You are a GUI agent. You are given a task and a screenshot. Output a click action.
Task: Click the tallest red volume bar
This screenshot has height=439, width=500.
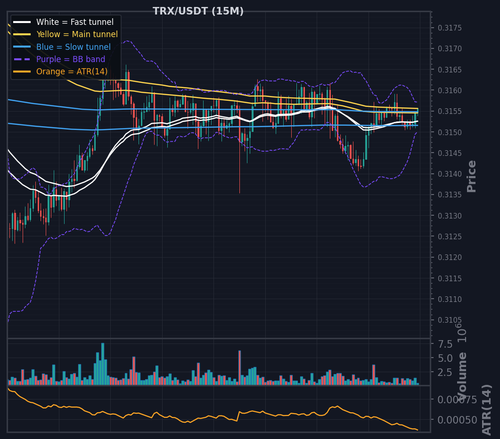(x=240, y=368)
